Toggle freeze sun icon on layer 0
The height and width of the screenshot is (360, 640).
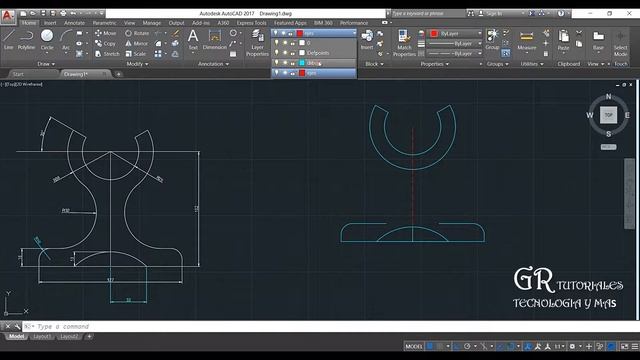tap(285, 42)
